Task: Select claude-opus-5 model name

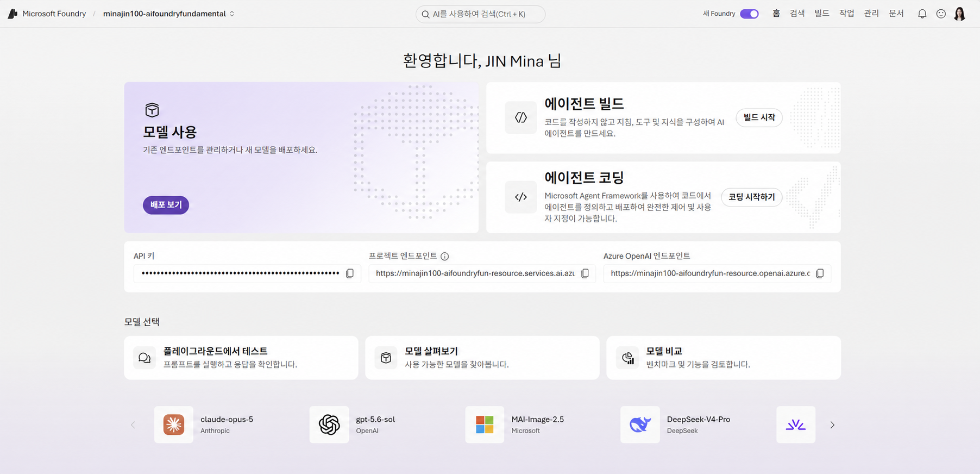Action: tap(227, 419)
